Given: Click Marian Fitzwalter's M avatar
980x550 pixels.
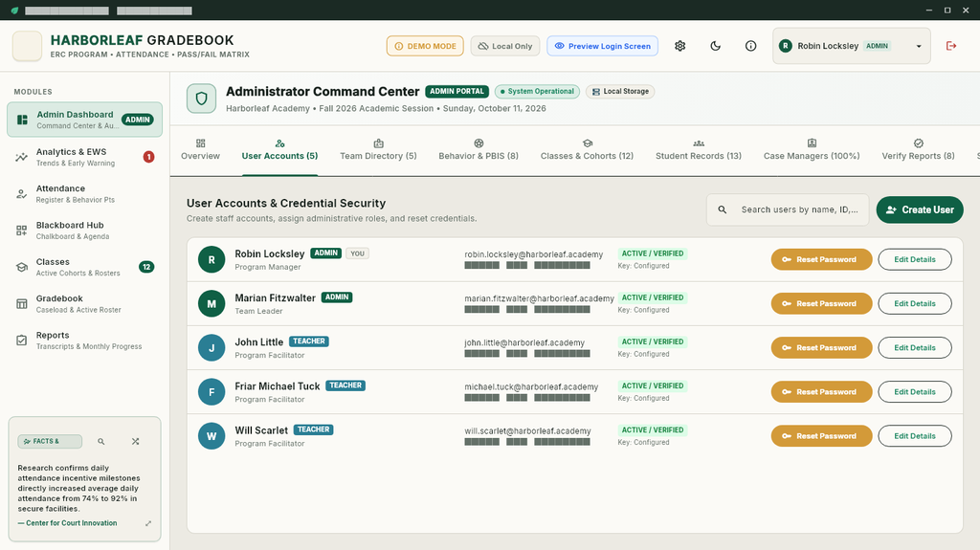Looking at the screenshot, I should [212, 304].
